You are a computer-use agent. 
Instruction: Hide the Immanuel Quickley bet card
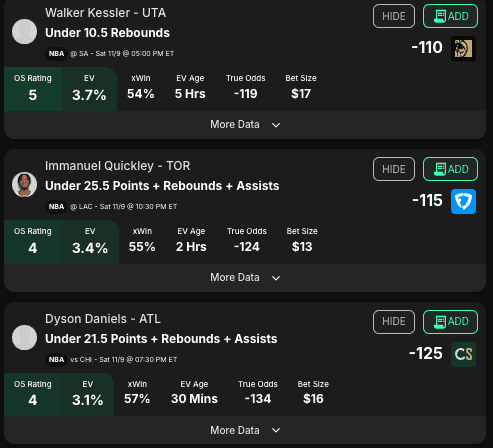394,169
